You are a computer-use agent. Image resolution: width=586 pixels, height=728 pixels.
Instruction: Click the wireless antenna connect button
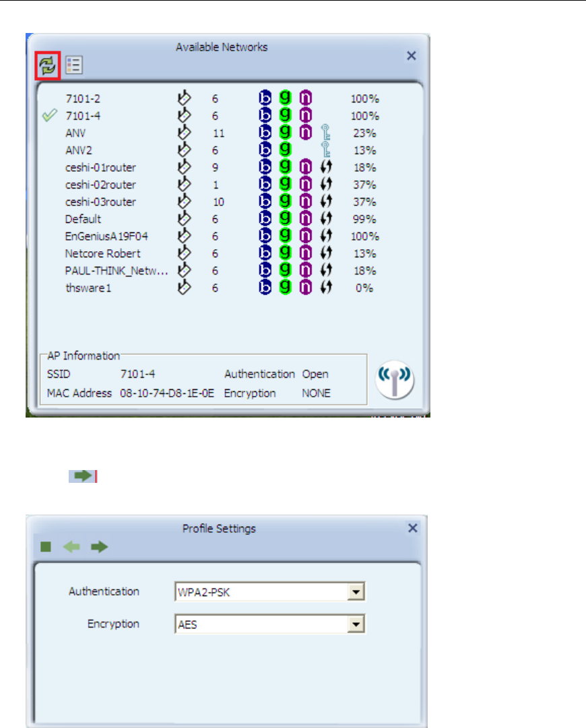click(x=395, y=380)
